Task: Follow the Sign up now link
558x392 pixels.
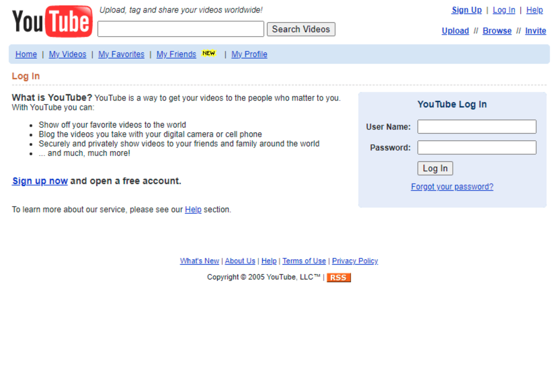Action: (40, 181)
